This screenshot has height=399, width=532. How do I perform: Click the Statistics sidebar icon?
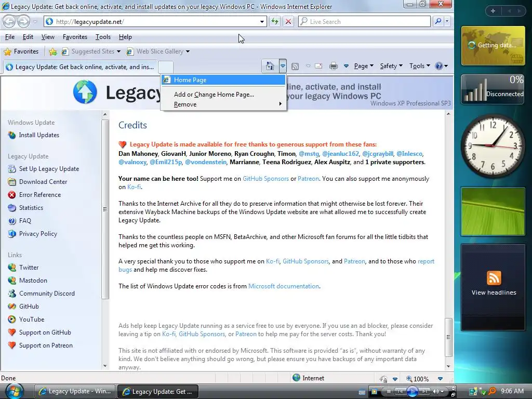[12, 208]
